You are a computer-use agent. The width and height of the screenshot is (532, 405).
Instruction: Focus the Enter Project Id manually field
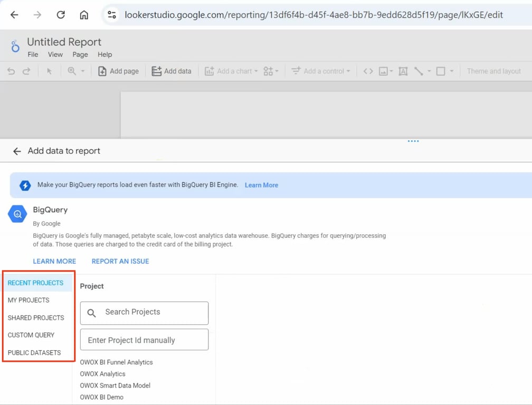144,340
